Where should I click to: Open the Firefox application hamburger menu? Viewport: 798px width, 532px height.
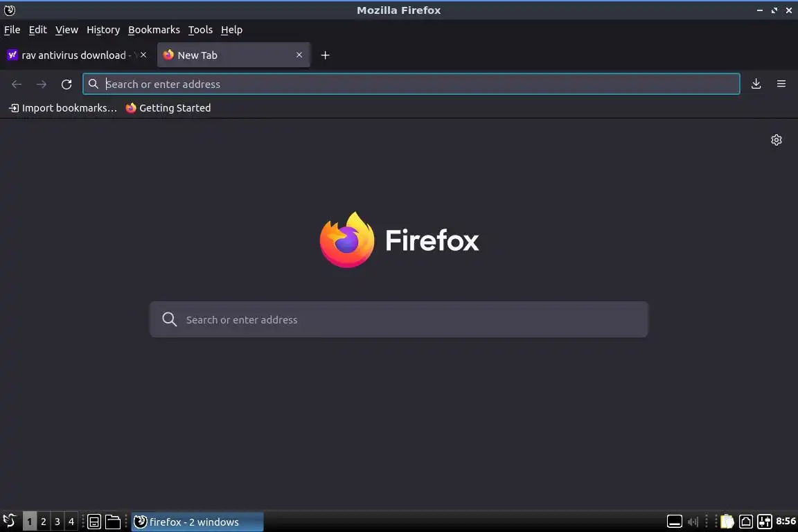[x=781, y=84]
